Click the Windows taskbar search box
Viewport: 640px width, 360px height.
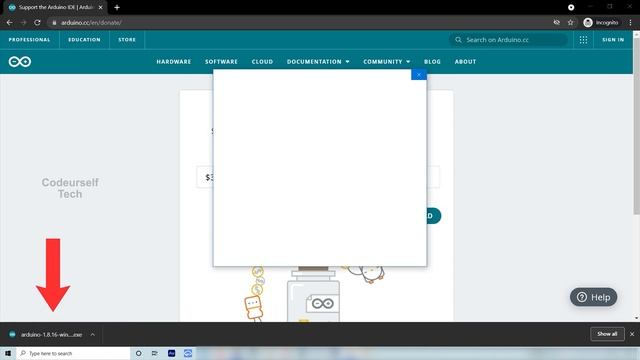73,353
